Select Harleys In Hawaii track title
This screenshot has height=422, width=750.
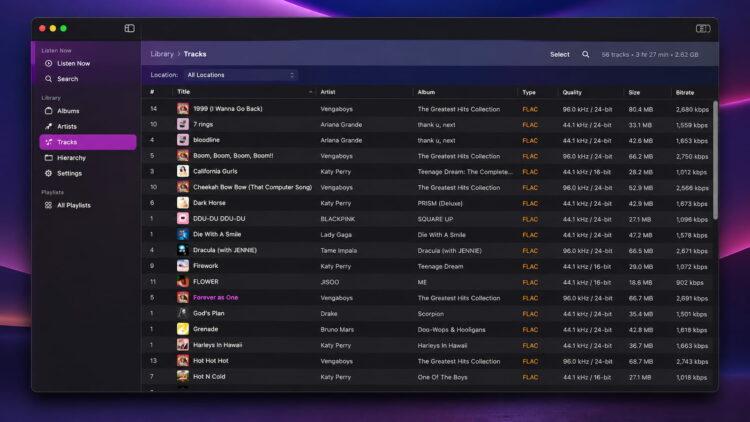217,345
